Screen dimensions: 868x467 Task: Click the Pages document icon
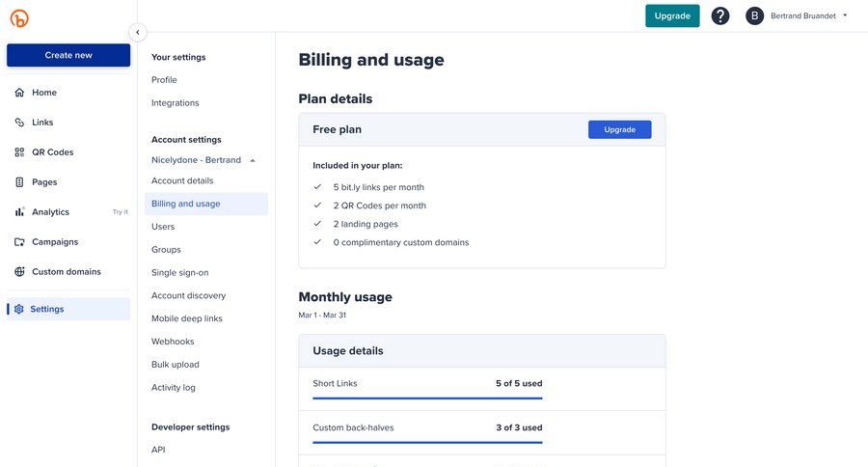pyautogui.click(x=19, y=182)
